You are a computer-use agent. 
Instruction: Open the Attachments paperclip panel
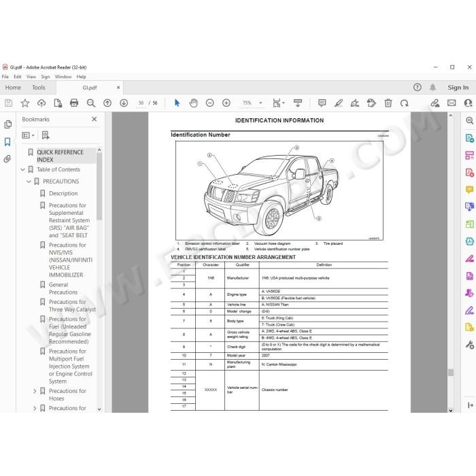7,158
